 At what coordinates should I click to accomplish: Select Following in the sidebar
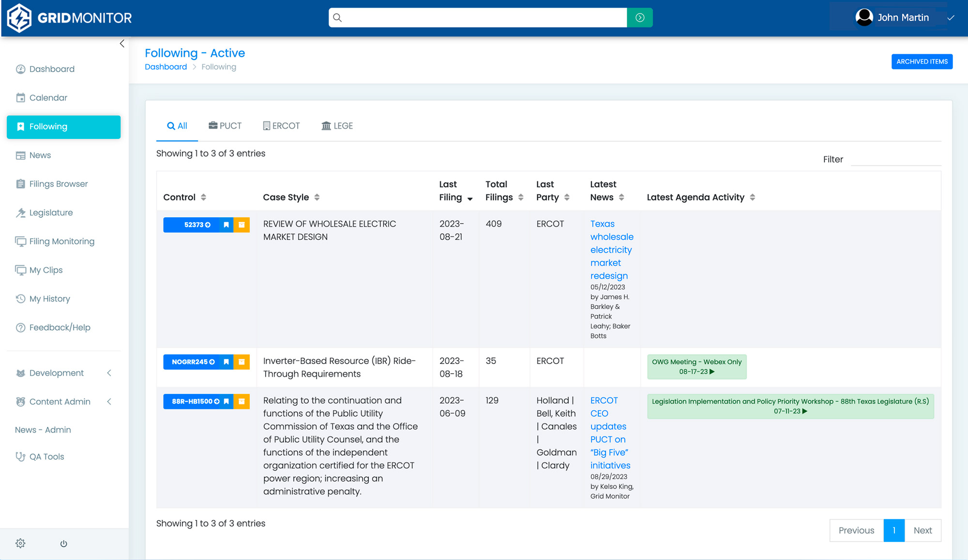(63, 127)
